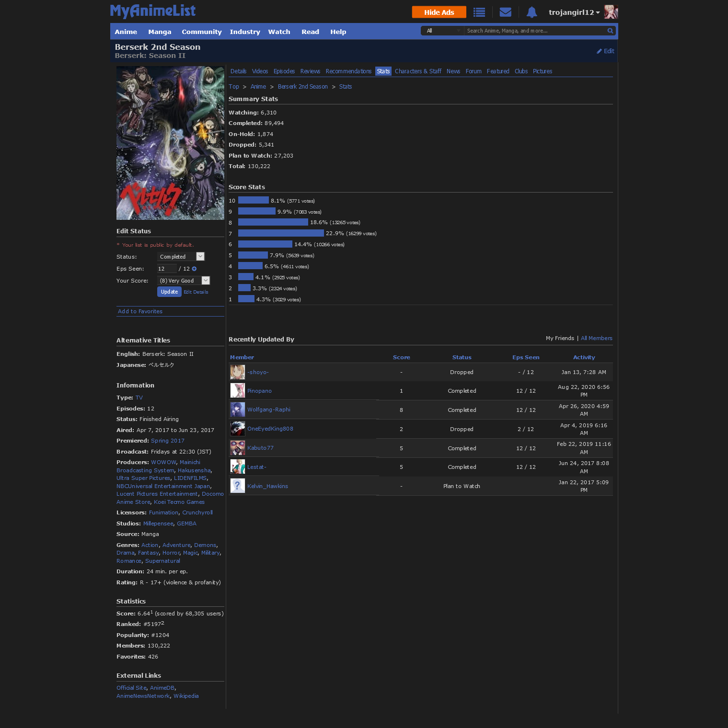Viewport: 728px width, 728px height.
Task: Click the trojangirl12 profile avatar
Action: click(611, 12)
